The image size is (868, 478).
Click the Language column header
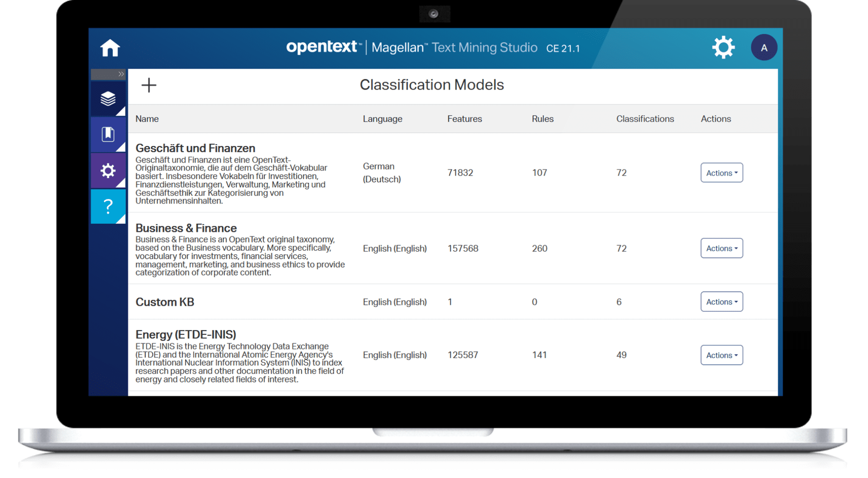tap(382, 119)
